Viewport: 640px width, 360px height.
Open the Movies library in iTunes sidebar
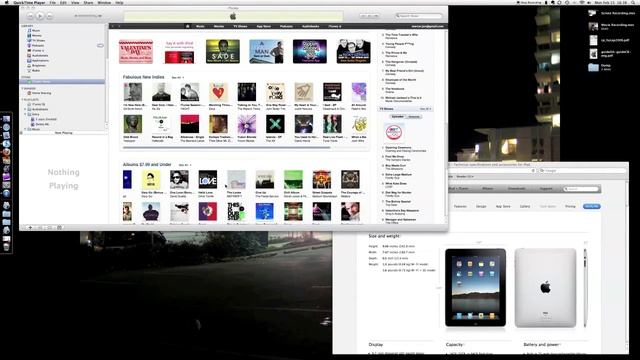coord(37,36)
